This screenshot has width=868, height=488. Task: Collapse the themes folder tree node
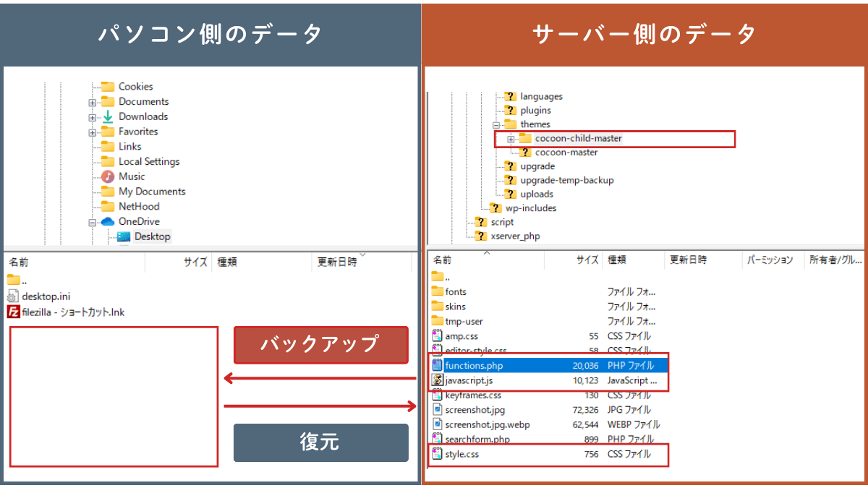click(496, 124)
